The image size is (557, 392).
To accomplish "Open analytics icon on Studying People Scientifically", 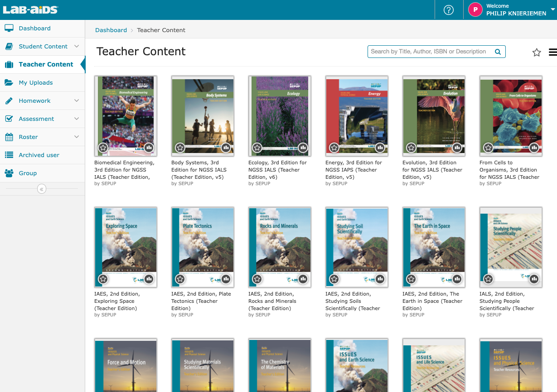I will point(534,279).
